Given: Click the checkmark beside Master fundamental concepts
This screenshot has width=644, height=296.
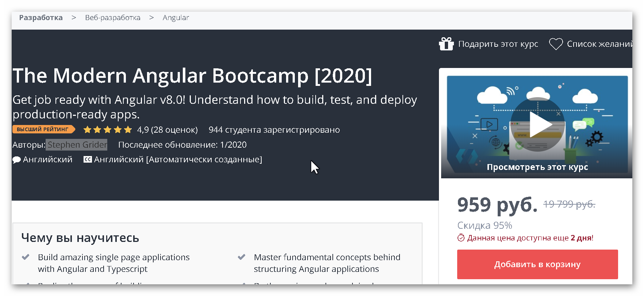Looking at the screenshot, I should [242, 257].
